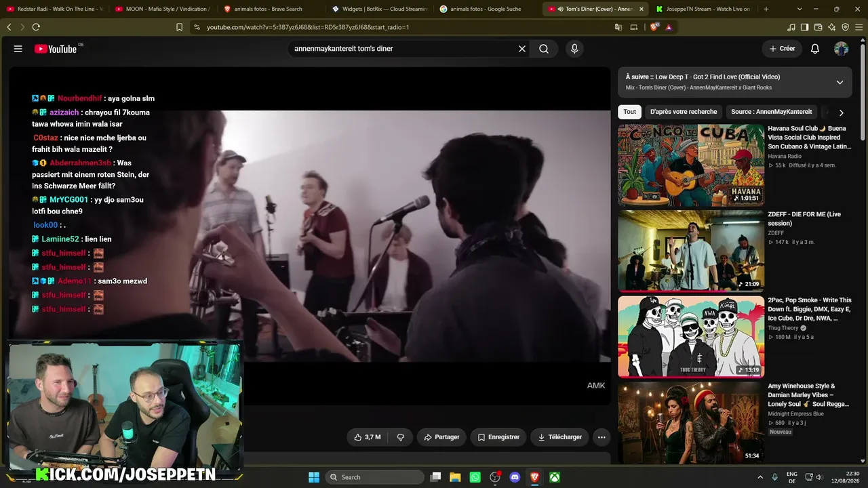Click the Créer button

(782, 49)
